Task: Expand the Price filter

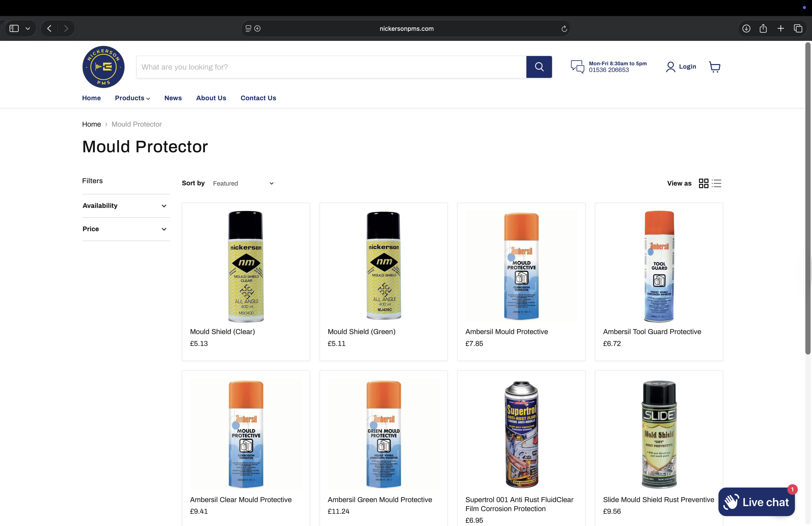Action: [x=126, y=229]
